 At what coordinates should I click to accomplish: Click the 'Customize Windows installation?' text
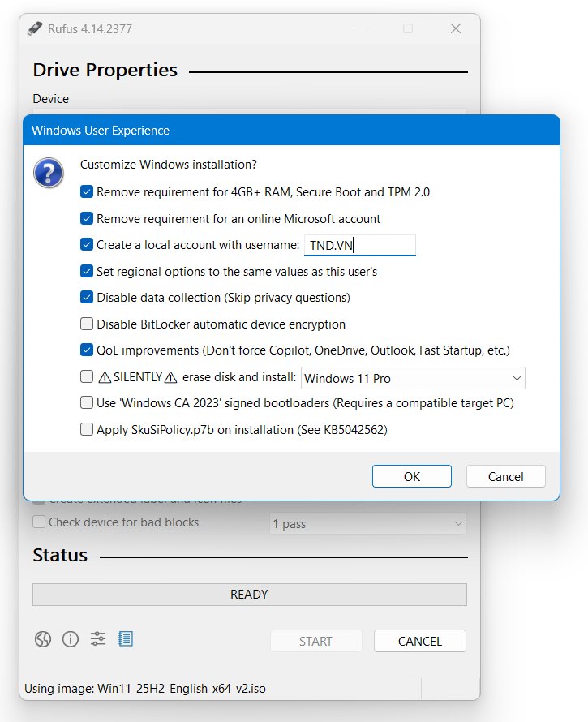(169, 165)
